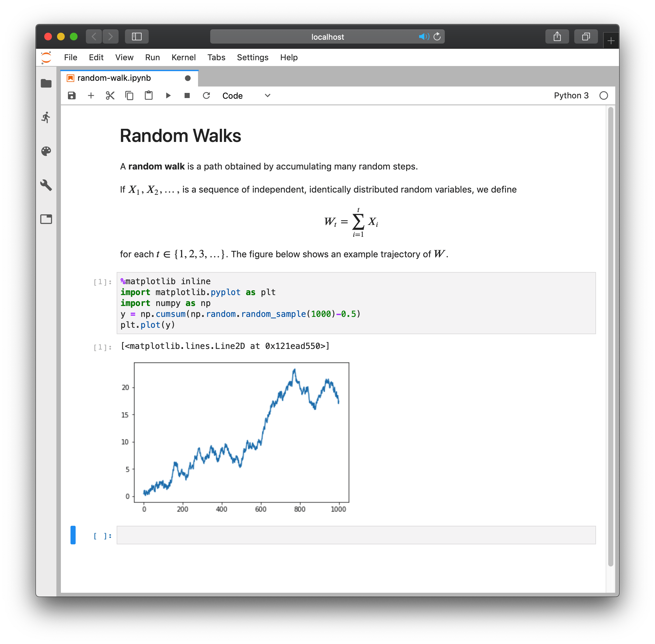Image resolution: width=655 pixels, height=644 pixels.
Task: Click the empty cell prompt [ ]:
Action: click(x=103, y=536)
